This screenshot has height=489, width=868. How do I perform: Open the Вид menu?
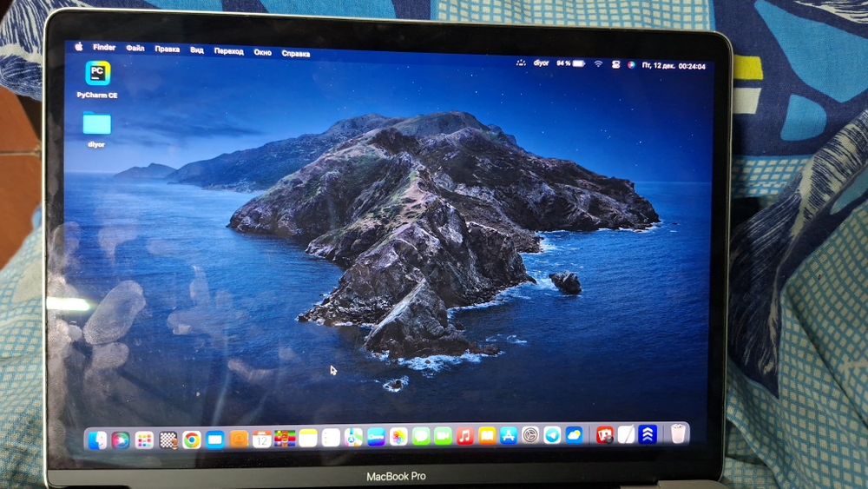coord(196,50)
